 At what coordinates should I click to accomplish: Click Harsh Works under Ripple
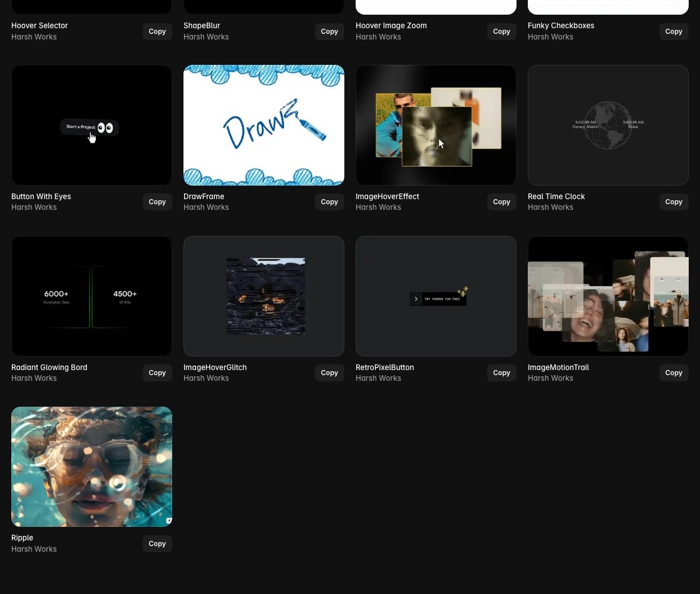(34, 549)
